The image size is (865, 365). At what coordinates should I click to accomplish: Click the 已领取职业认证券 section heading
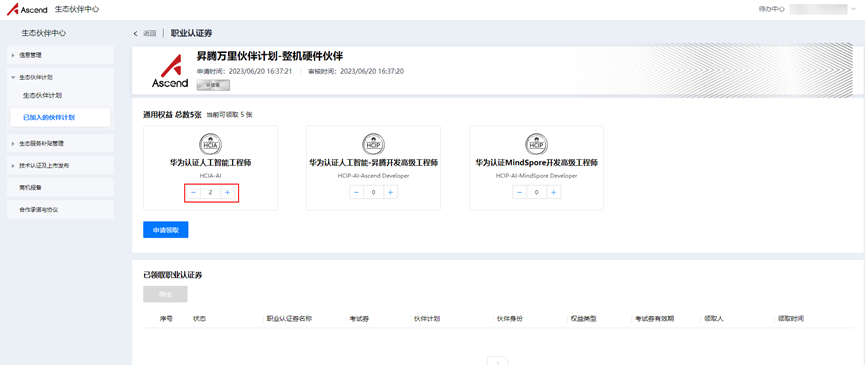[x=173, y=275]
